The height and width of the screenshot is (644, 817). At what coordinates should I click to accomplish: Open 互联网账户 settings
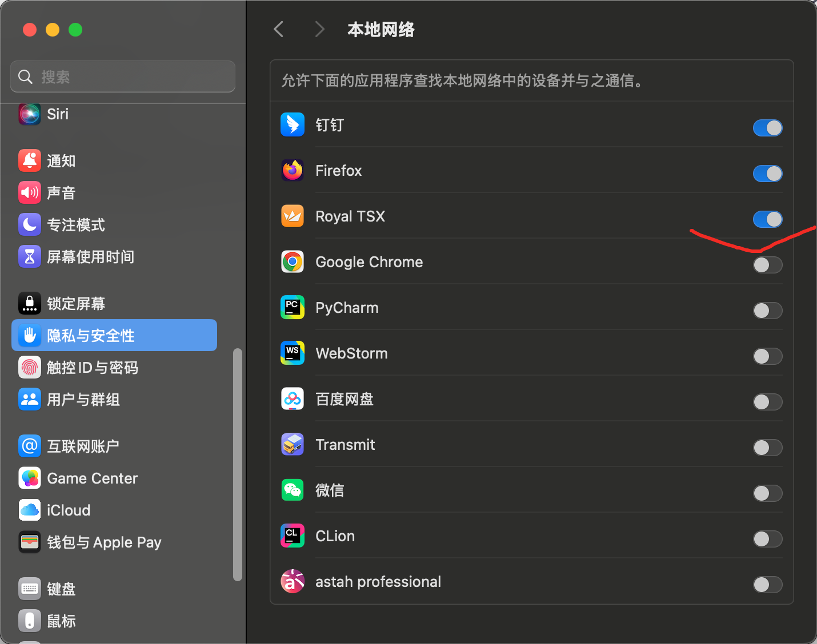(114, 446)
